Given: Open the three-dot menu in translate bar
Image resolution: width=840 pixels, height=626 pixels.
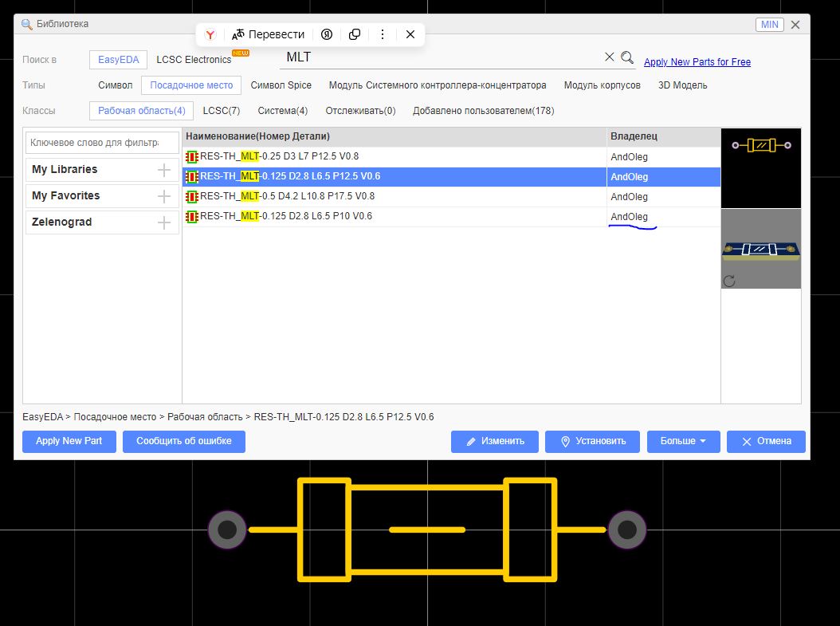Looking at the screenshot, I should (383, 35).
